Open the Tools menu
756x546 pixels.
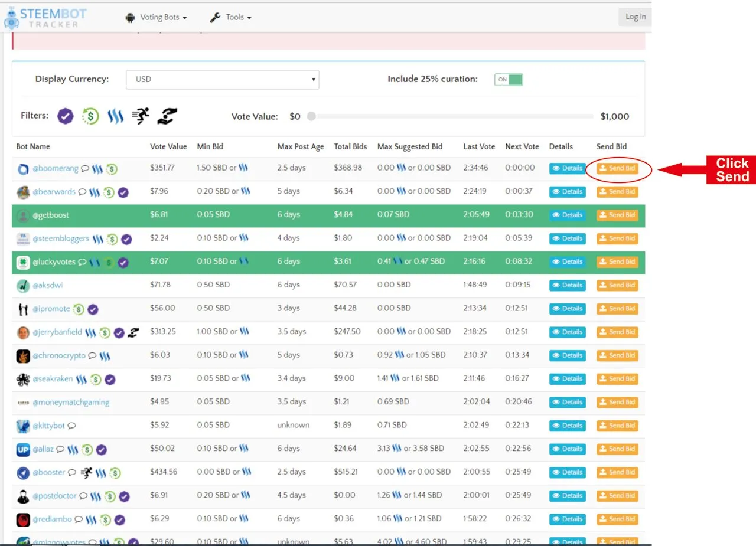(x=230, y=18)
